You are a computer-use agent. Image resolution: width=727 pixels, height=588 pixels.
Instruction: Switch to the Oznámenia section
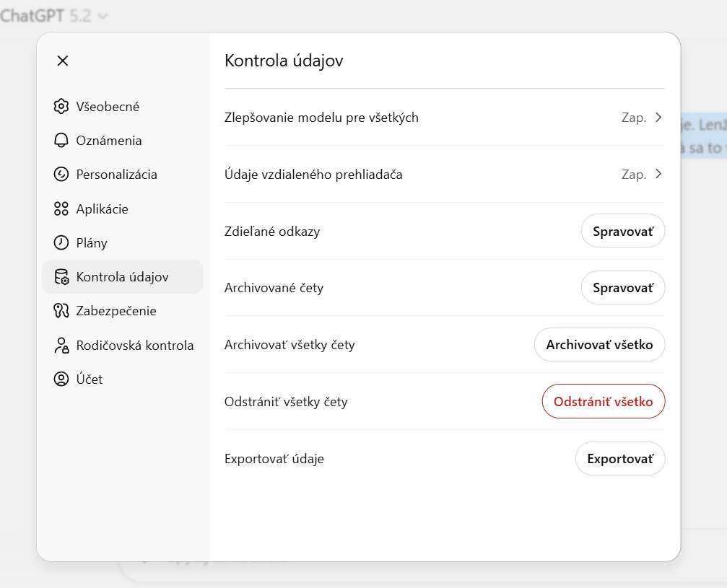[123, 141]
